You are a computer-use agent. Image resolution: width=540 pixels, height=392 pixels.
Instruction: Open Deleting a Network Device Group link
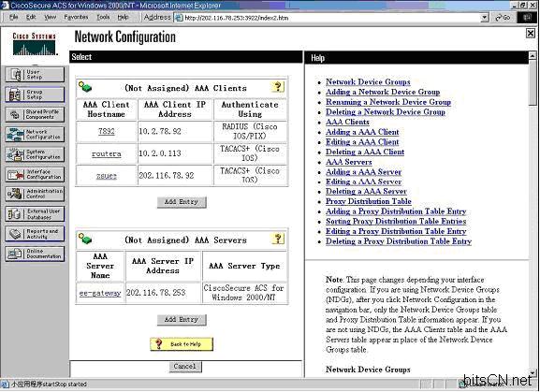click(386, 112)
